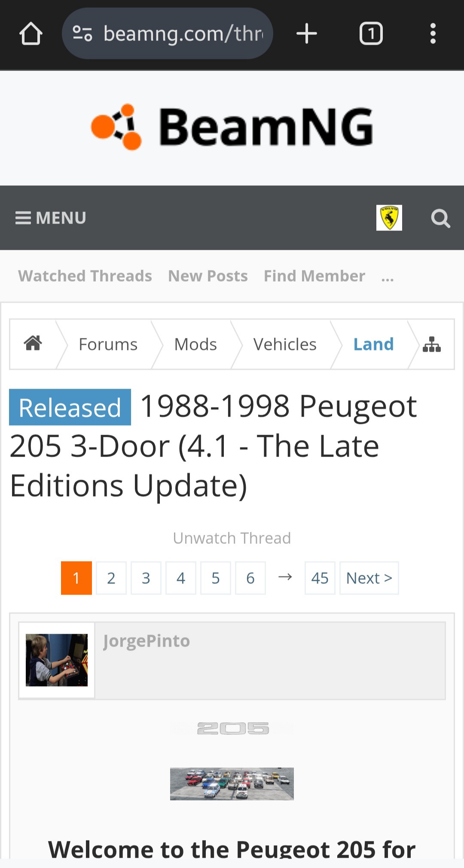Open the user account avatar with Volvo badge
This screenshot has width=464, height=868.
click(389, 218)
